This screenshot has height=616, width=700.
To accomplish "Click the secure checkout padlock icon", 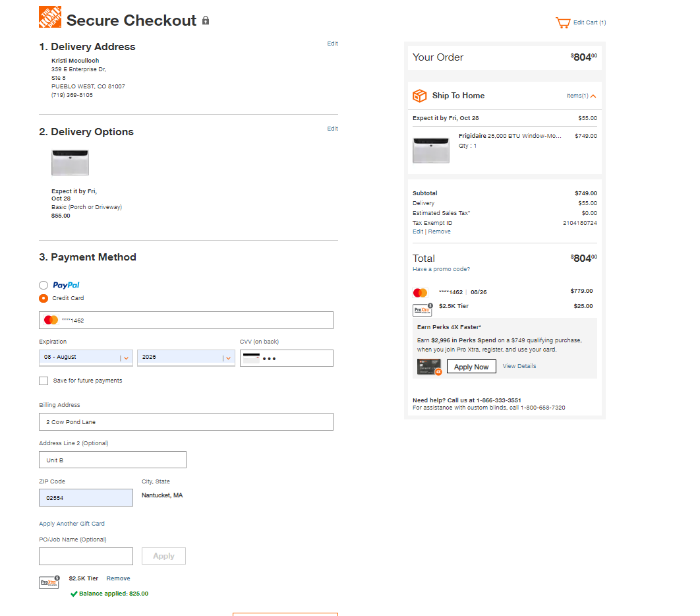I will tap(206, 20).
